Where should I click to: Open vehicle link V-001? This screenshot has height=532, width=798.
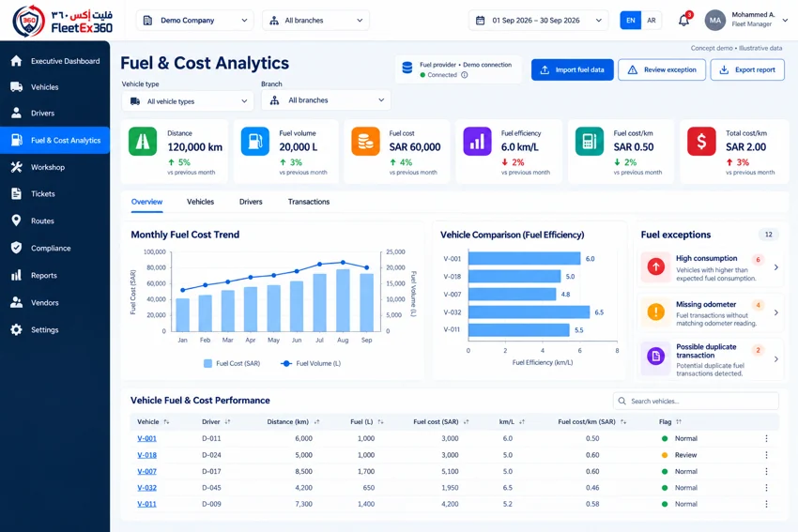(147, 438)
